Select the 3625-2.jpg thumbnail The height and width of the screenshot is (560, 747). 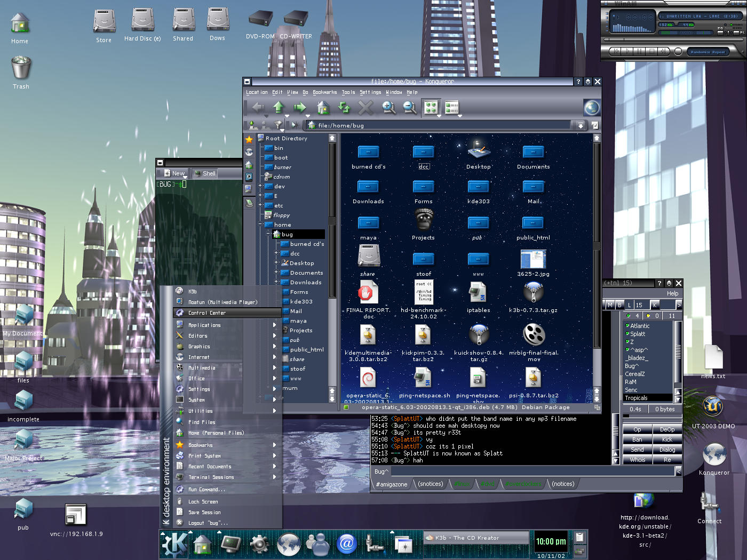533,259
